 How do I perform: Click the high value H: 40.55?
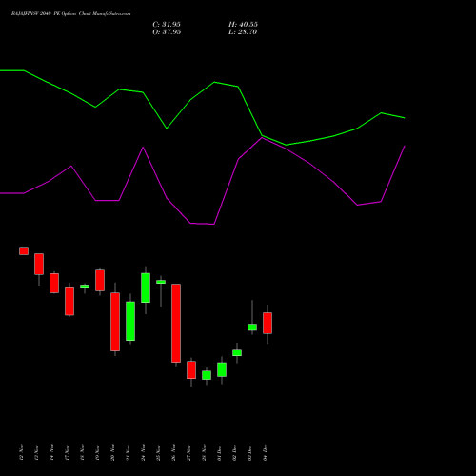tap(243, 25)
